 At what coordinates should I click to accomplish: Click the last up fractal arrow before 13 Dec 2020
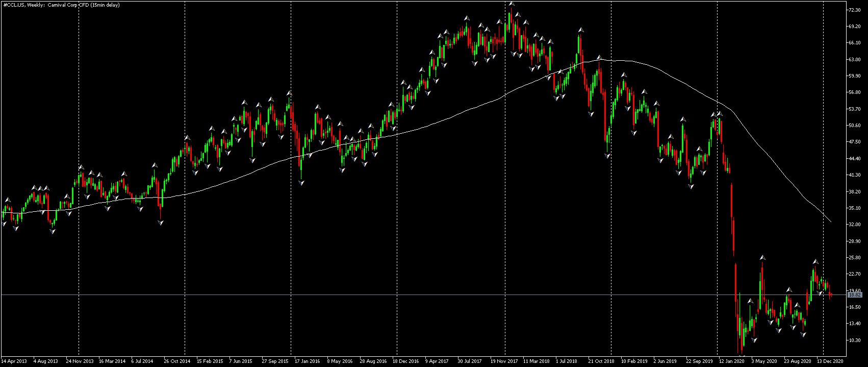[815, 262]
